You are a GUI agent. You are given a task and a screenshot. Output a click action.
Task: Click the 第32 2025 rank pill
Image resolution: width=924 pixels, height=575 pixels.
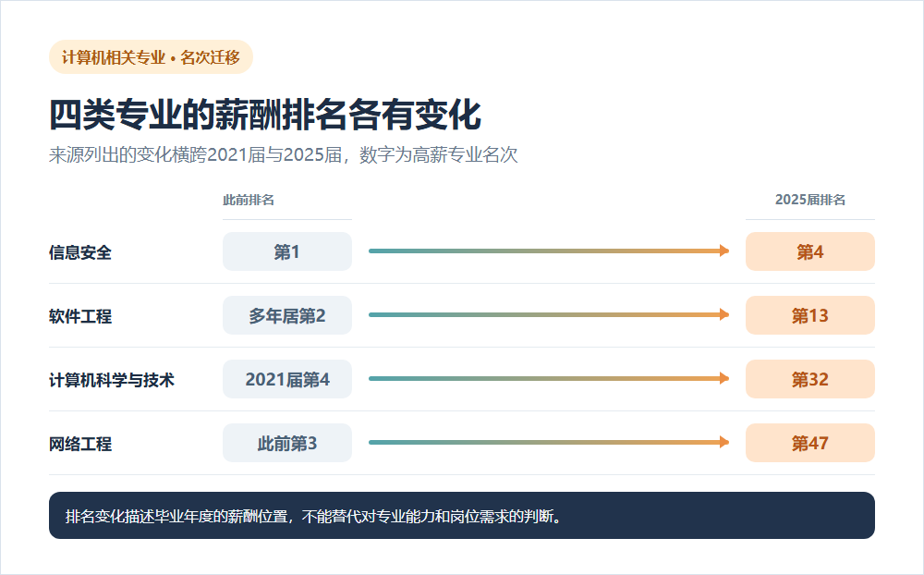pos(810,379)
